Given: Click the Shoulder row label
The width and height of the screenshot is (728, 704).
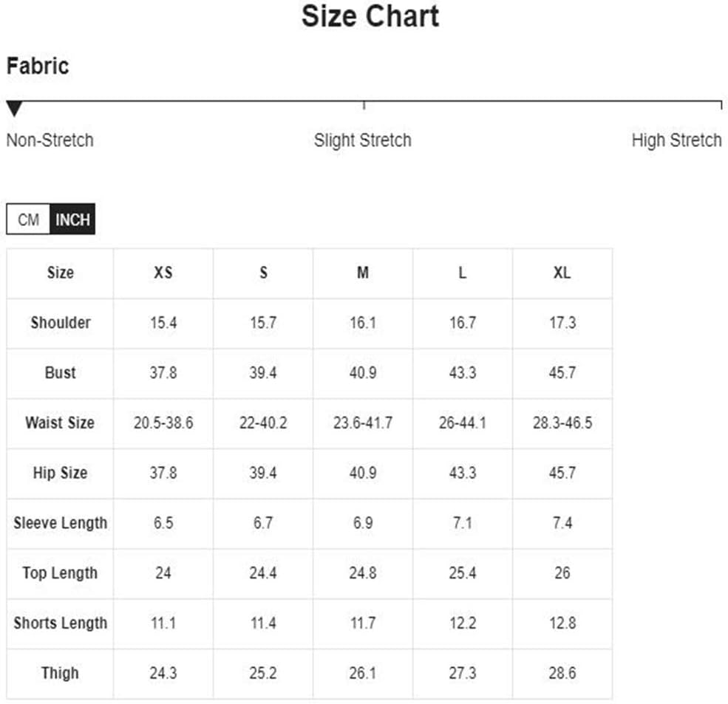Looking at the screenshot, I should pos(61,323).
